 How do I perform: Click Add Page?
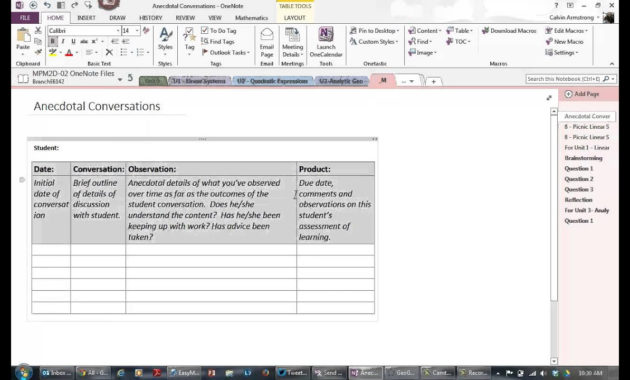click(582, 94)
